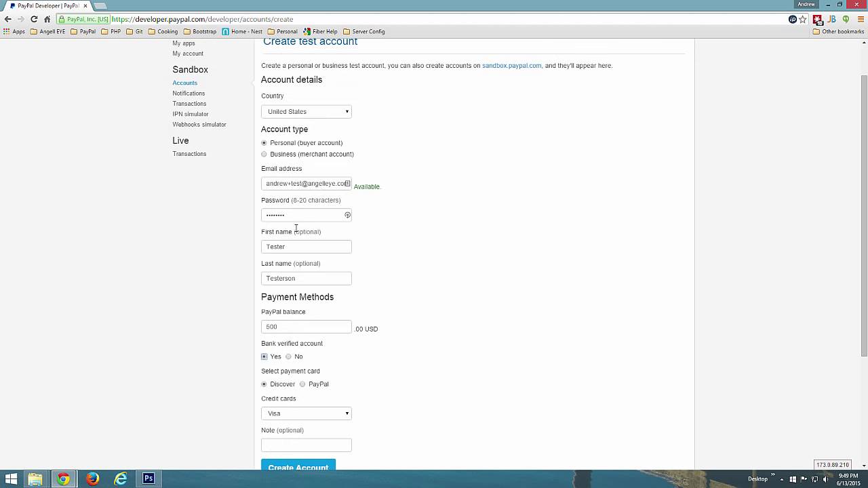This screenshot has width=868, height=488.
Task: Click the password manager icon in password field
Action: (x=347, y=215)
